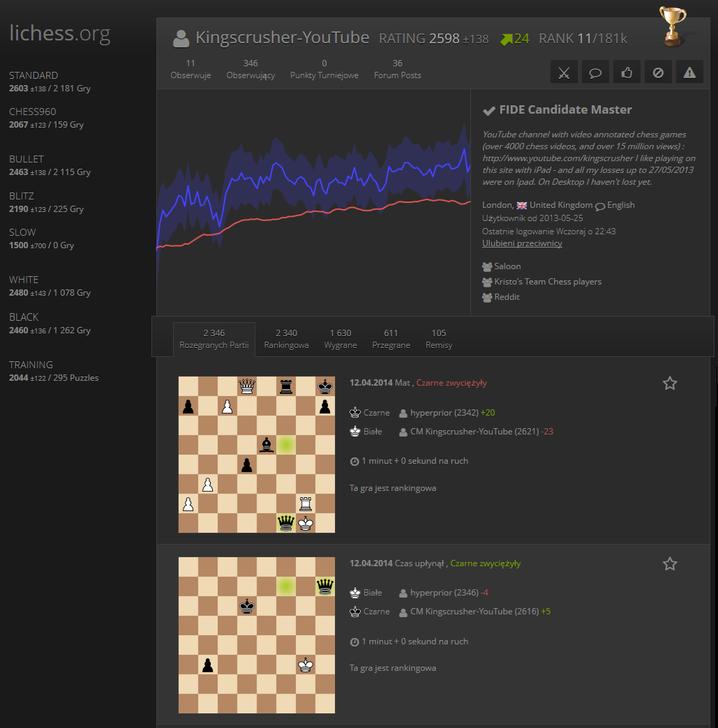Open the Wygrane tab
The image size is (718, 728).
tap(341, 339)
